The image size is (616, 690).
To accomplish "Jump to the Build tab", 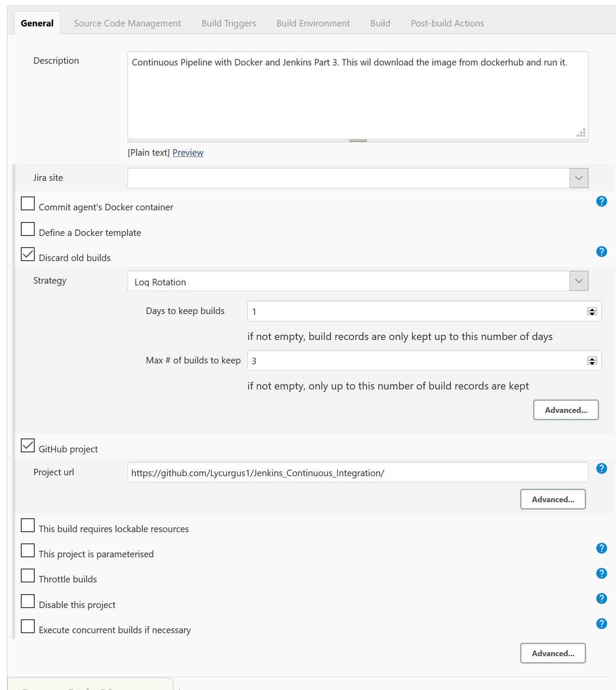I will (x=380, y=23).
